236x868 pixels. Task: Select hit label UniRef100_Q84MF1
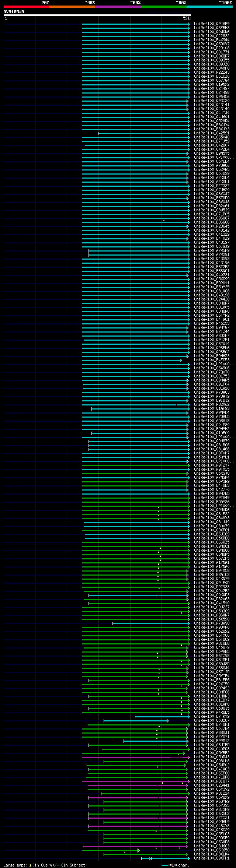(x=212, y=660)
